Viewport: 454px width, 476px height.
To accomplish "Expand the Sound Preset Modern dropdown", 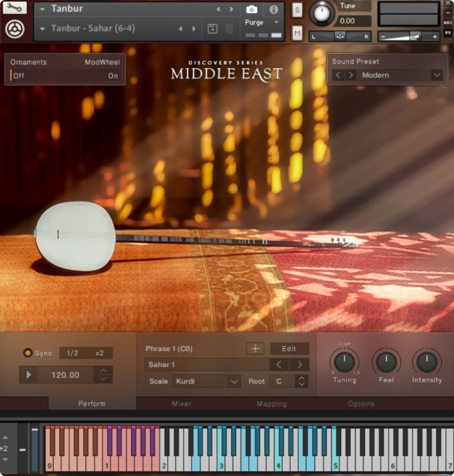I will 437,75.
